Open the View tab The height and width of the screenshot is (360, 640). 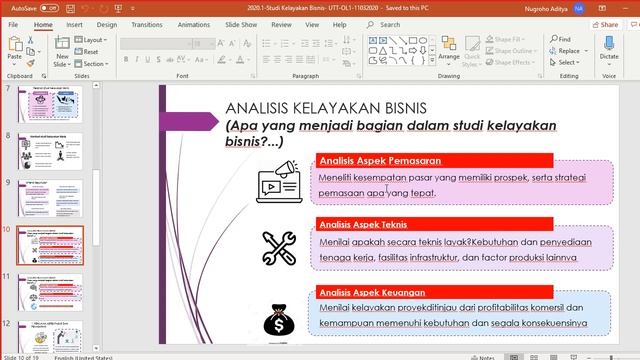coord(312,24)
